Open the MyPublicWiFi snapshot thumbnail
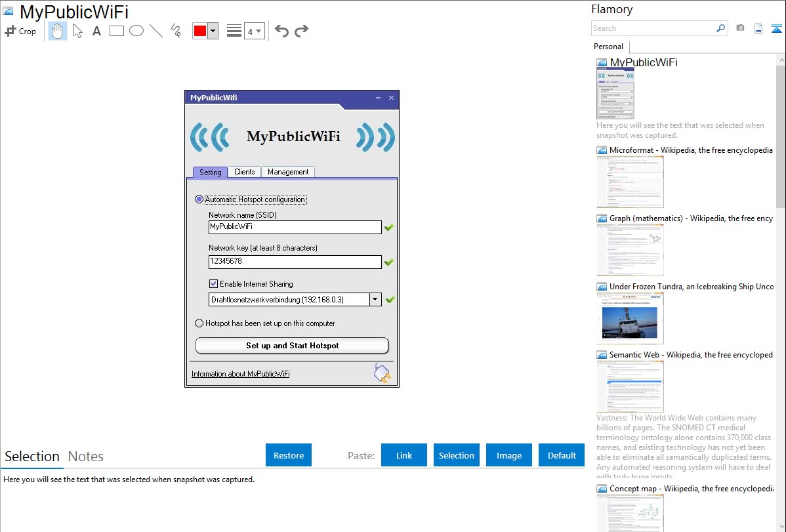Viewport: 786px width, 532px height. pyautogui.click(x=615, y=93)
